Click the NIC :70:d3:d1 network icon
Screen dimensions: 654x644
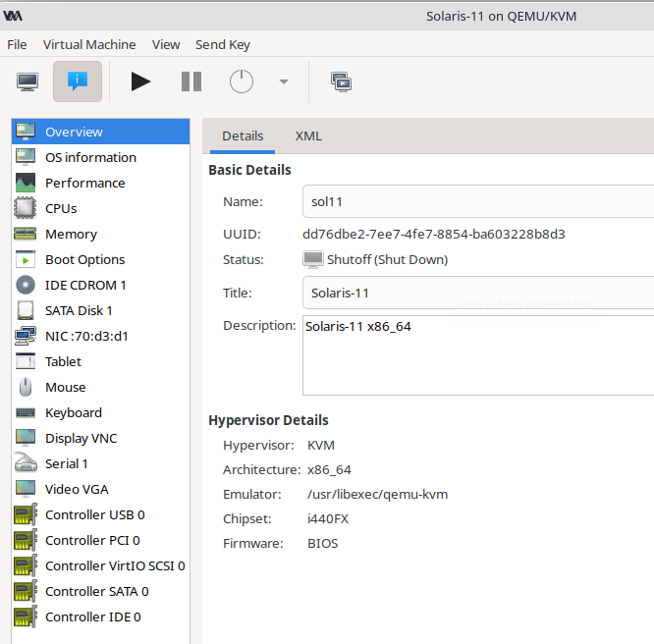(x=25, y=336)
